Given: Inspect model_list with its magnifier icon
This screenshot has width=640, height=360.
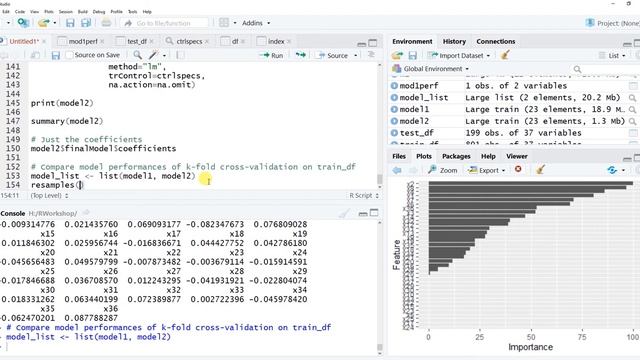Looking at the screenshot, I should coord(632,98).
